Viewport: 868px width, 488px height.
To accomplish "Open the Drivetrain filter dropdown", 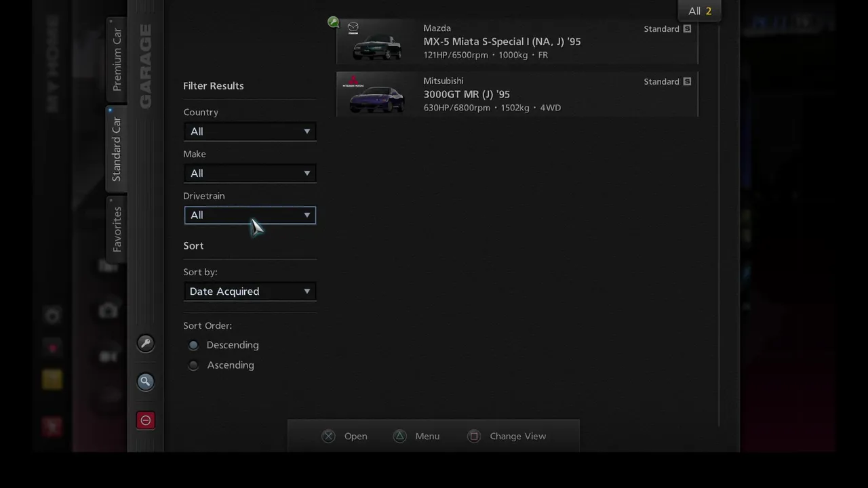I will [250, 216].
